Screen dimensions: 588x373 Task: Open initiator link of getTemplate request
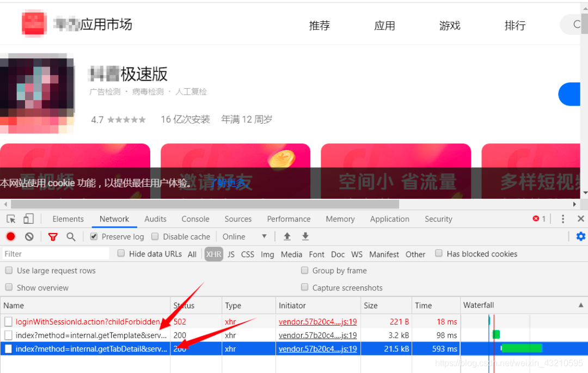click(317, 335)
